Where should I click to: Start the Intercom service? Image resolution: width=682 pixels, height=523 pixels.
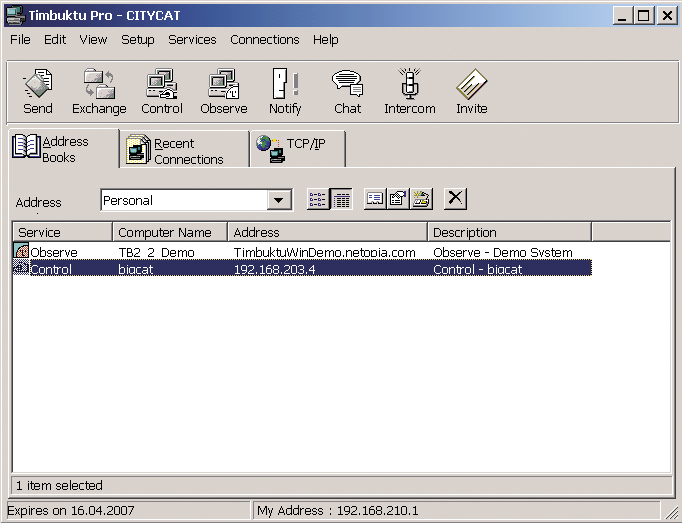[410, 92]
